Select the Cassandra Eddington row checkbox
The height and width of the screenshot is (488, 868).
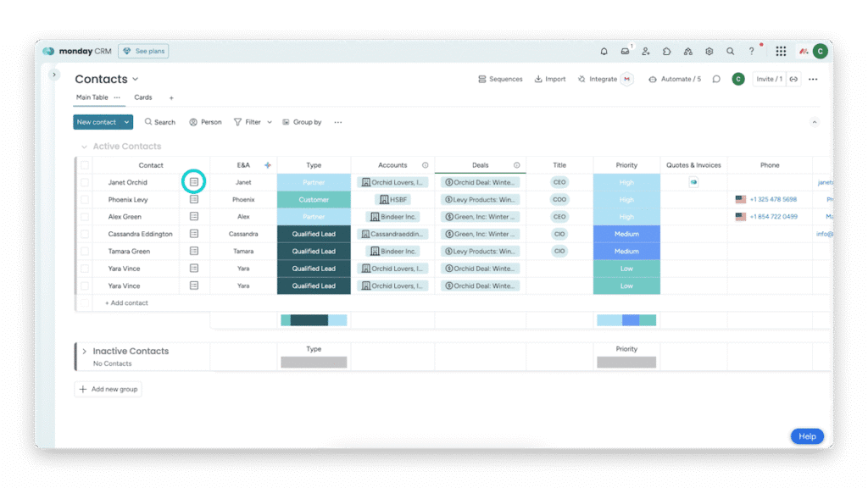coord(85,234)
